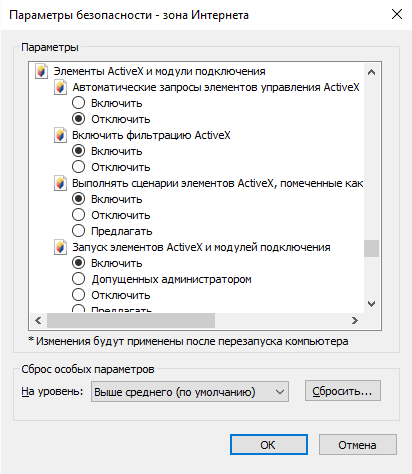Screen dimensions: 412x474
Task: Cancel with the 'Отмена' button
Action: pos(358,445)
